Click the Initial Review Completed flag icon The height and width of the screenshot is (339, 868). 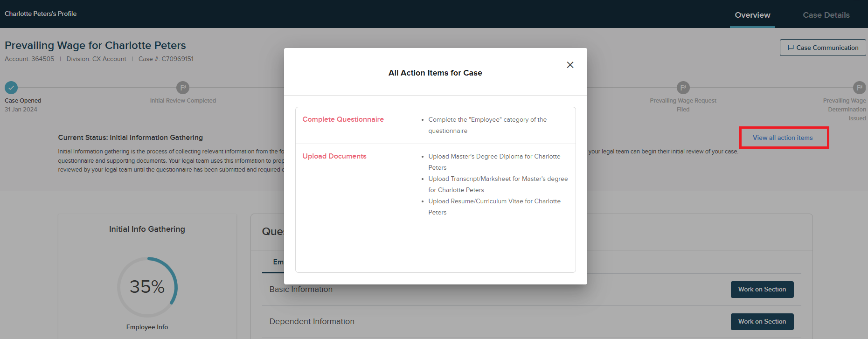[183, 88]
